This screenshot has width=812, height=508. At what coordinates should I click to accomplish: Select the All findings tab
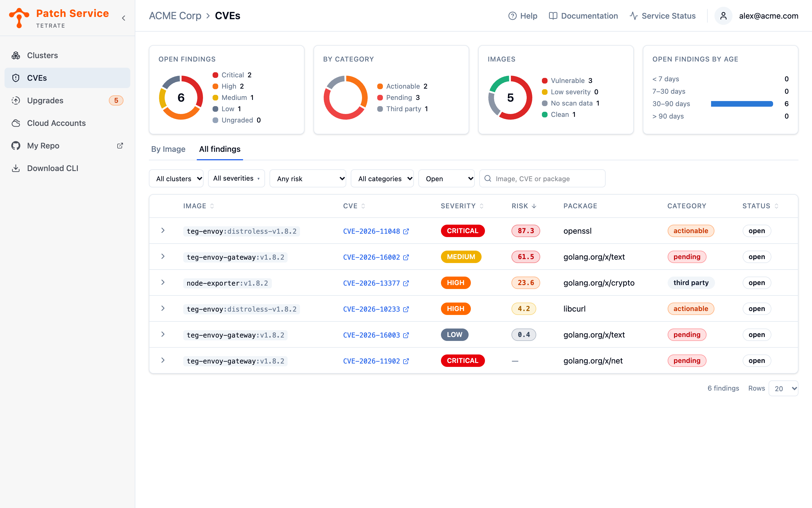click(220, 149)
